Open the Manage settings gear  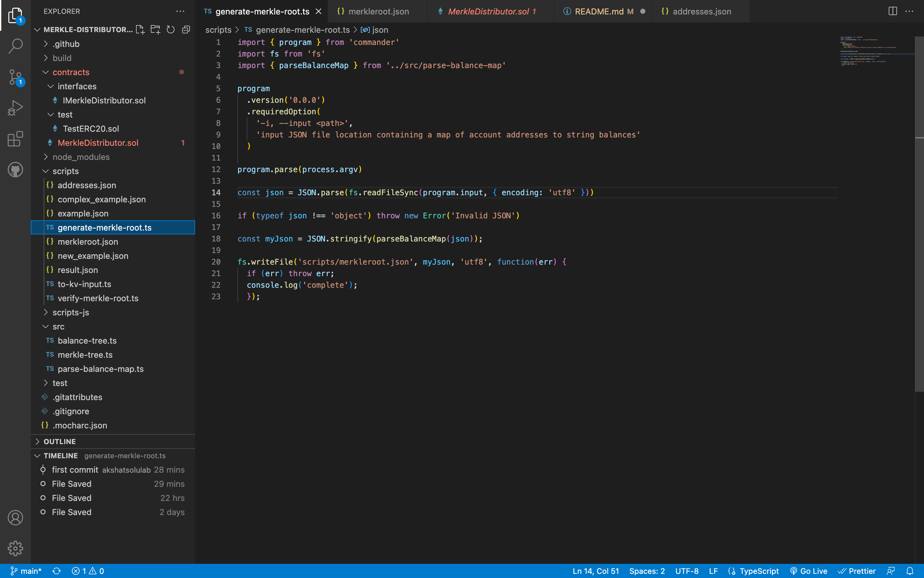pos(15,548)
